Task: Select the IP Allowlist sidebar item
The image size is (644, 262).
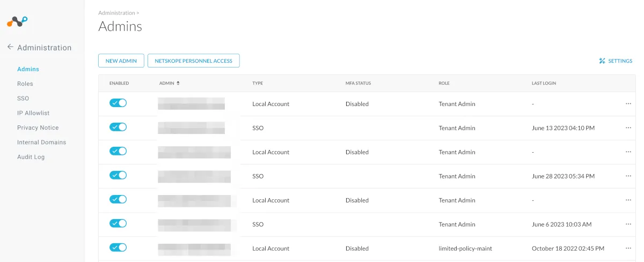Action: pos(33,113)
